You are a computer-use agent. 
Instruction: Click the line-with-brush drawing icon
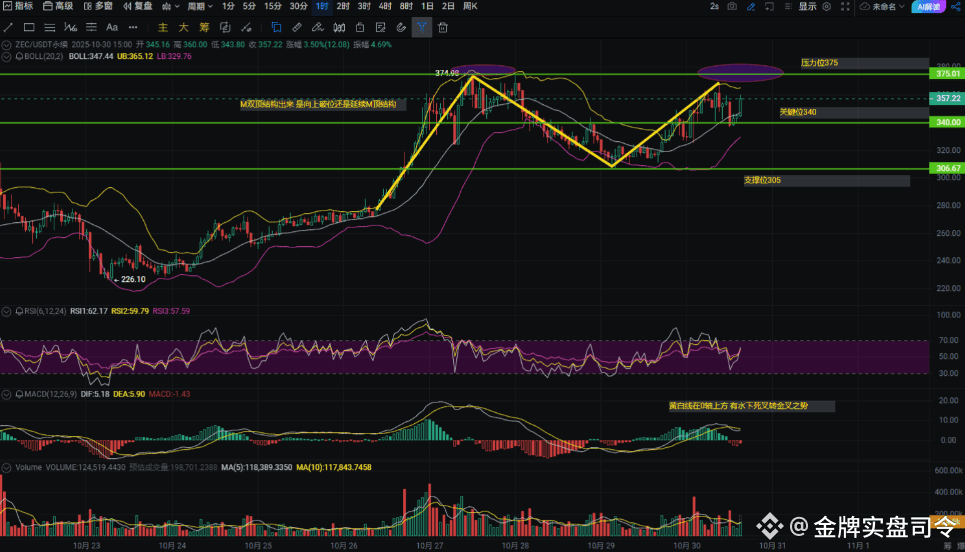(x=246, y=28)
